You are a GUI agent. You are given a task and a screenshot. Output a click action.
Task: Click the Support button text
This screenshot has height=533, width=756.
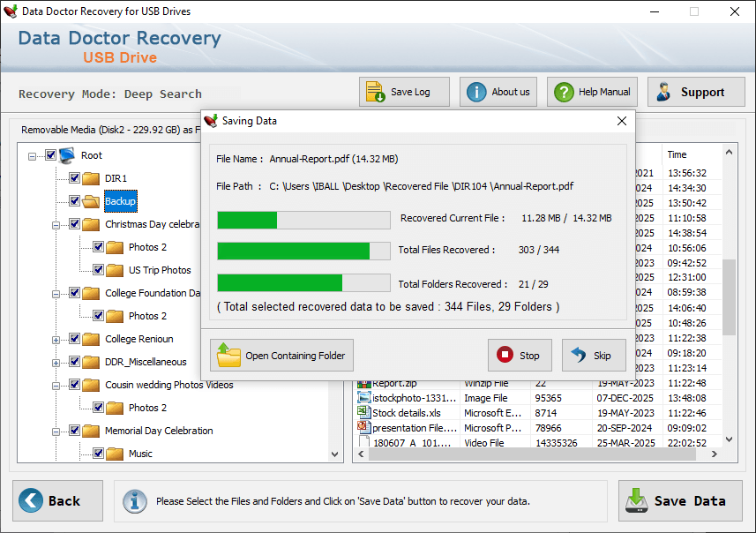point(702,92)
